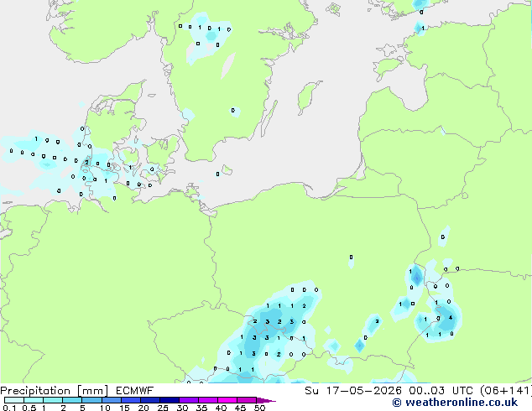
Task: Click the '4' precipitation value on the map
Action: pos(451,318)
